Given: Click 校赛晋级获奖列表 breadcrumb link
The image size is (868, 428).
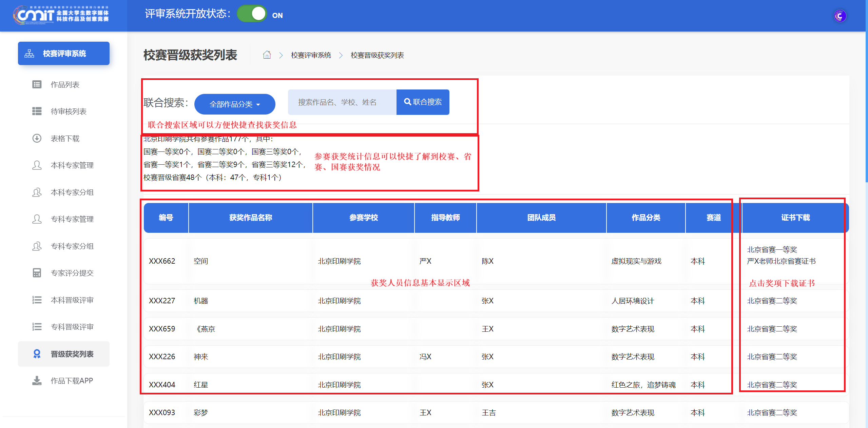Looking at the screenshot, I should 377,55.
